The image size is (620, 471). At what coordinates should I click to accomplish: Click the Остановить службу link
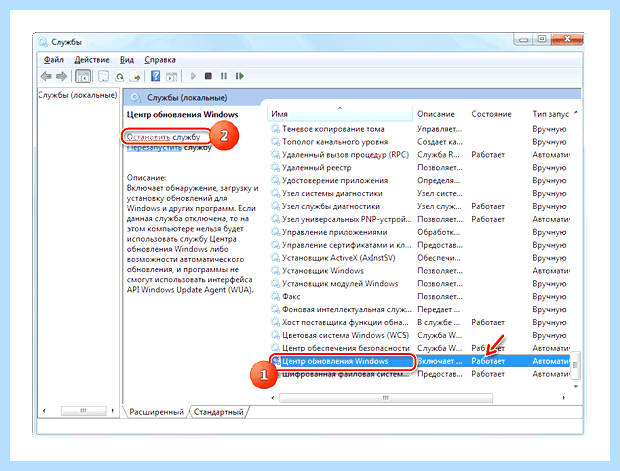click(x=163, y=137)
